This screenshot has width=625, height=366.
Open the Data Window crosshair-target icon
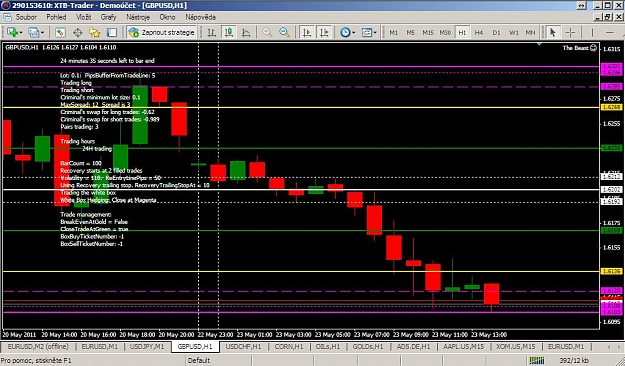click(x=77, y=32)
